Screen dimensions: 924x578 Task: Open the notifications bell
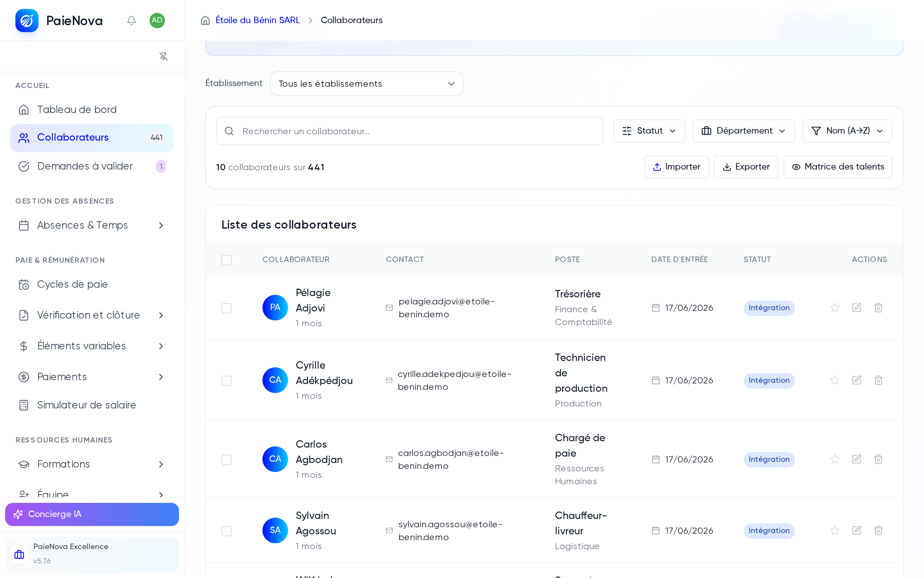[131, 20]
